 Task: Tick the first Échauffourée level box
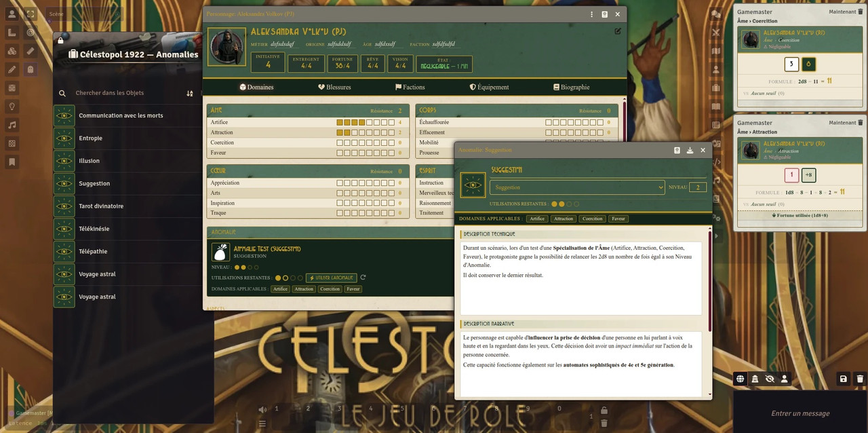point(549,122)
